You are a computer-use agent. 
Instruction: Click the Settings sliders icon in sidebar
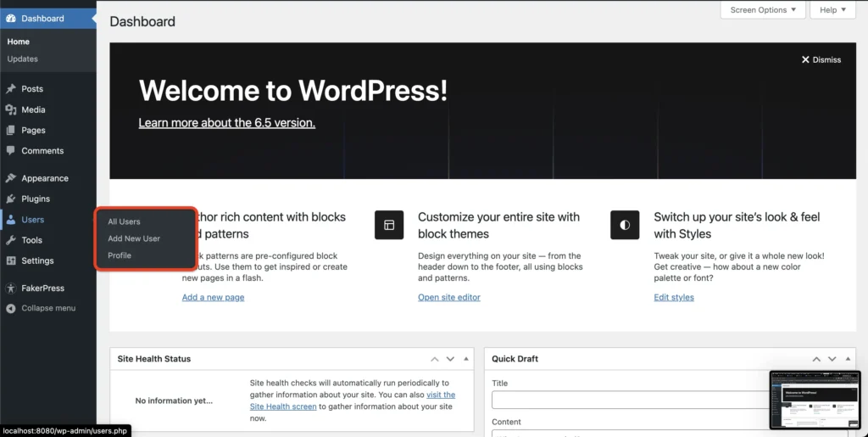(11, 261)
